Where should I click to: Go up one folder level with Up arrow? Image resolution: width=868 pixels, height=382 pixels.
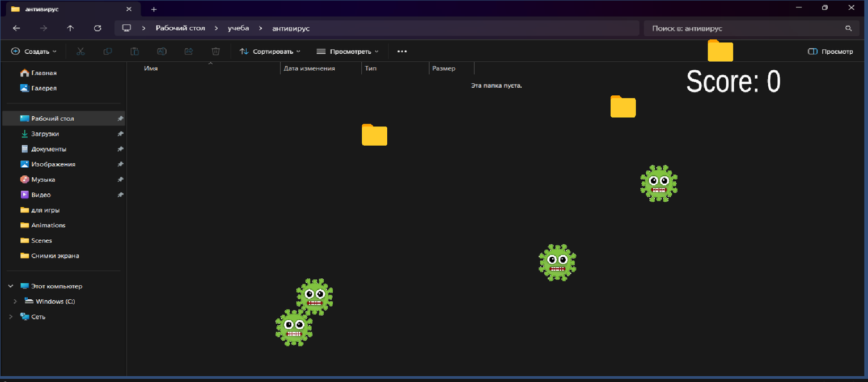pos(70,28)
